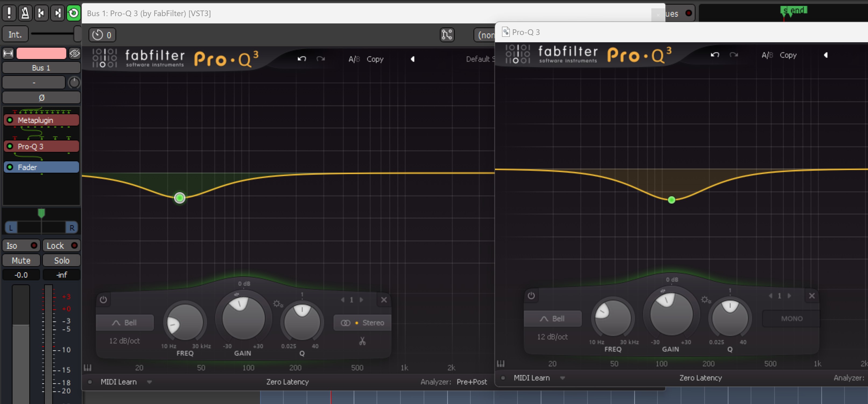Click the undo arrow in left Pro-Q 3
Screen dimensions: 868x404
point(301,59)
